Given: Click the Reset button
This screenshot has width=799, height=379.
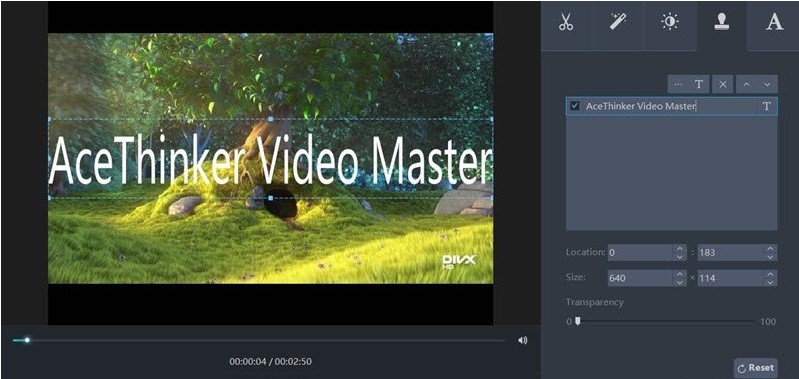Looking at the screenshot, I should (x=756, y=367).
